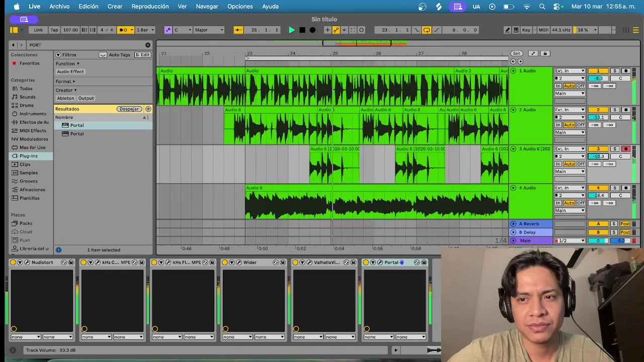Toggle Follow playback button
Screen dimensions: 644x362
pos(238,30)
